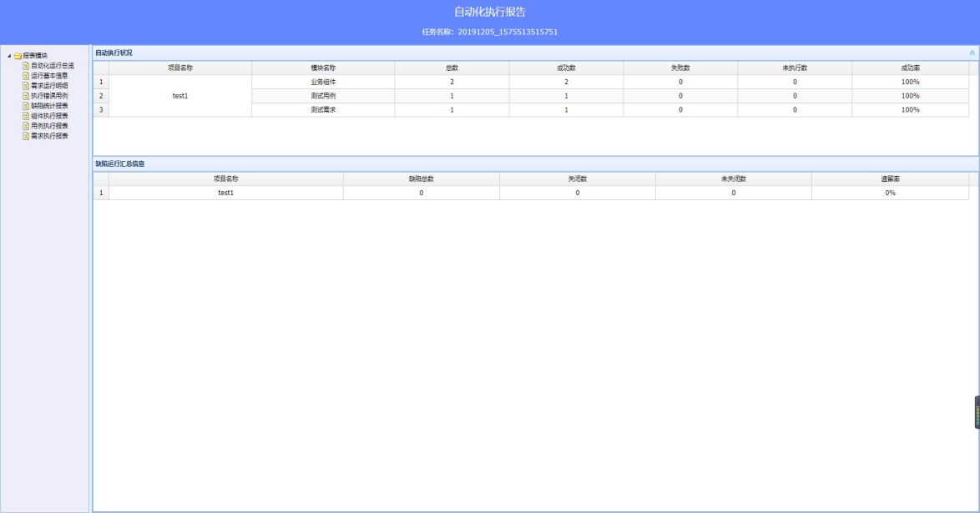Click the 0% 遗留率 value
The height and width of the screenshot is (513, 980).
coord(891,193)
